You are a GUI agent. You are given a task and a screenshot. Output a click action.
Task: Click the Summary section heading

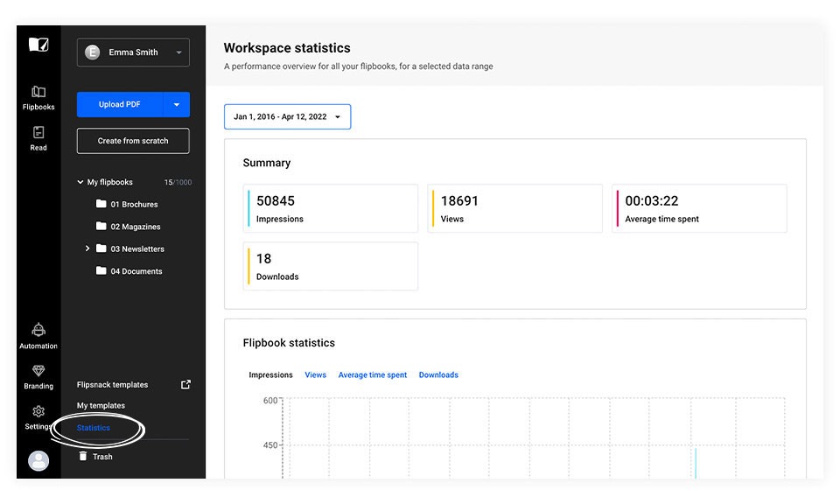pyautogui.click(x=266, y=163)
